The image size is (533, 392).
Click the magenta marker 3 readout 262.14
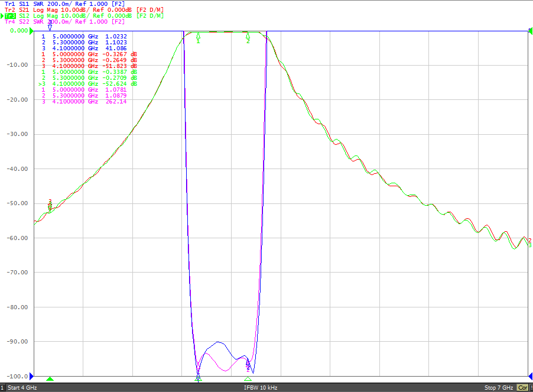click(x=116, y=101)
